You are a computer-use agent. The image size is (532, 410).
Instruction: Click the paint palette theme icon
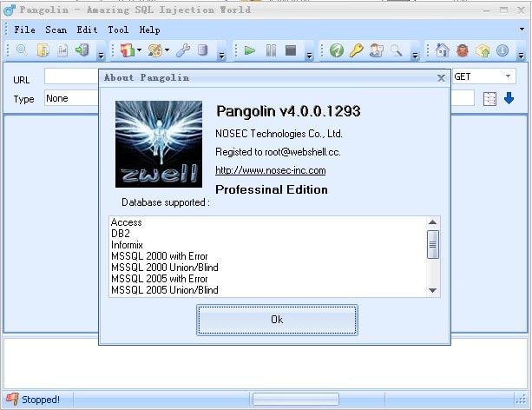click(155, 50)
